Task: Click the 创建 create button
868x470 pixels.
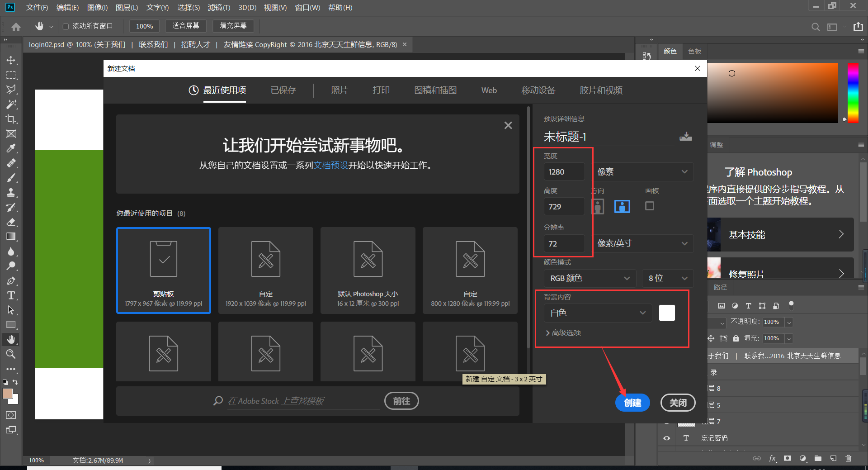Action: (632, 403)
